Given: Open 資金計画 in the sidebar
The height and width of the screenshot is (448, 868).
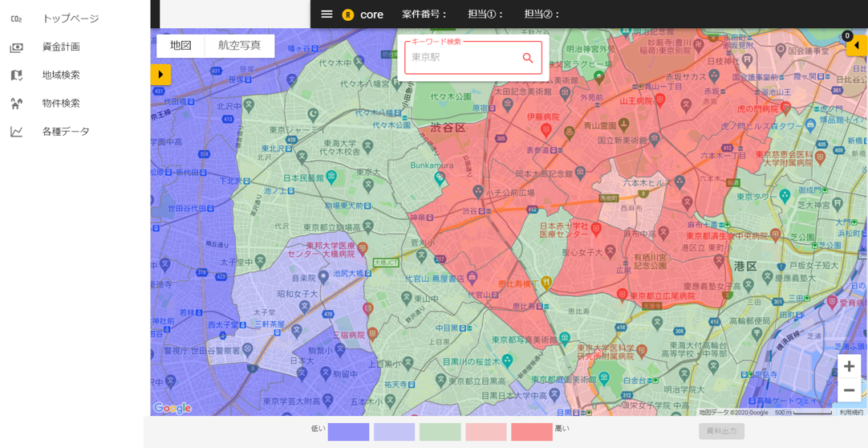Looking at the screenshot, I should (61, 47).
